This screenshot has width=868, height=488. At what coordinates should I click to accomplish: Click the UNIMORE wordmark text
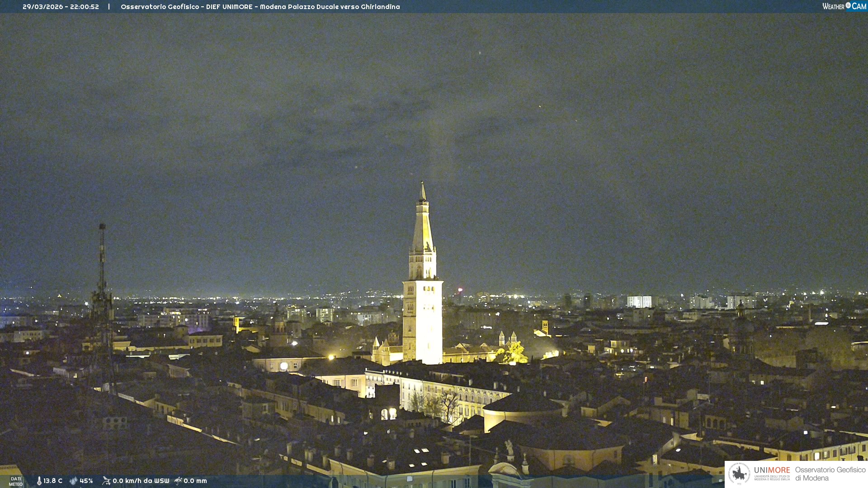(772, 470)
